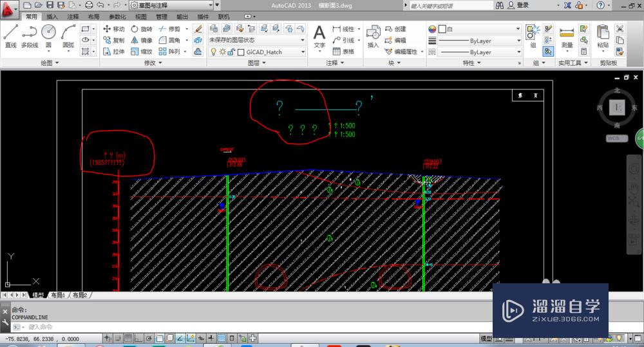Click the 缩放 (Scale) tool
644x347 pixels.
[142, 52]
